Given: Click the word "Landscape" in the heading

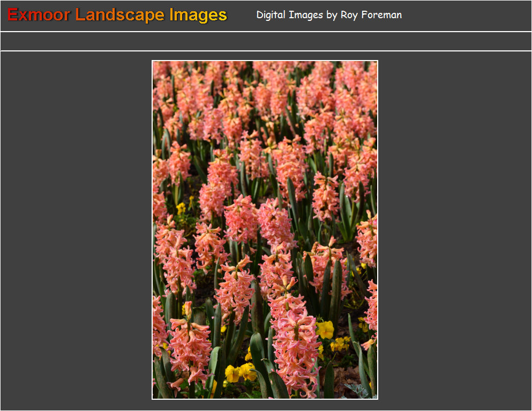Looking at the screenshot, I should coord(120,15).
